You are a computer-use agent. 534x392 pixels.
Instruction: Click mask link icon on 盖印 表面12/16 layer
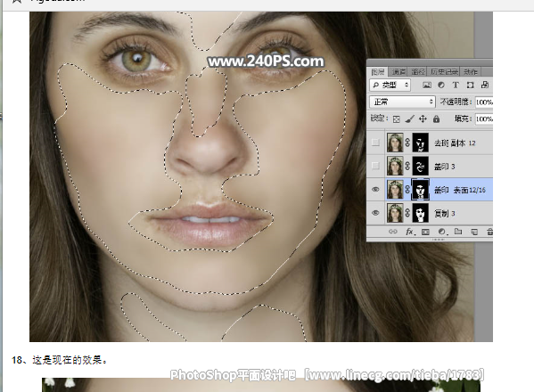407,190
